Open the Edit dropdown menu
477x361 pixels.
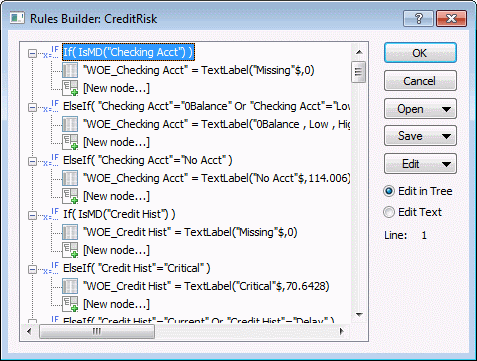click(x=420, y=164)
